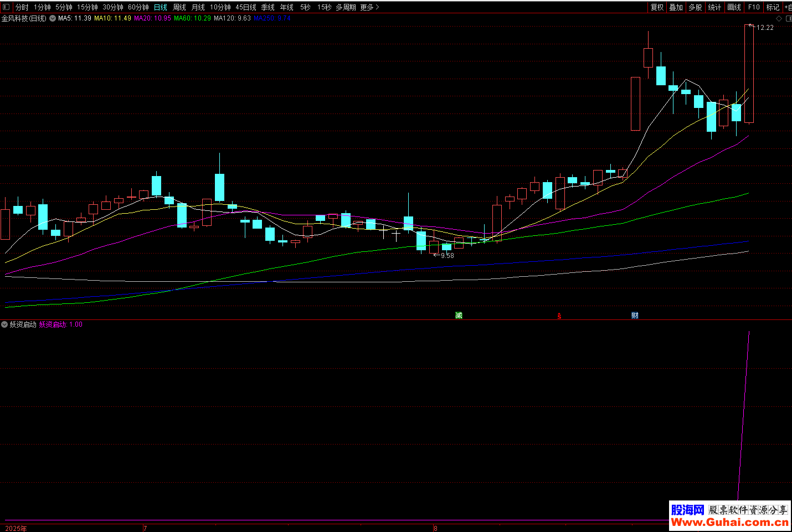Click the 妖资启动: 1.00 indicator value
This screenshot has height=532, width=792.
coord(60,324)
